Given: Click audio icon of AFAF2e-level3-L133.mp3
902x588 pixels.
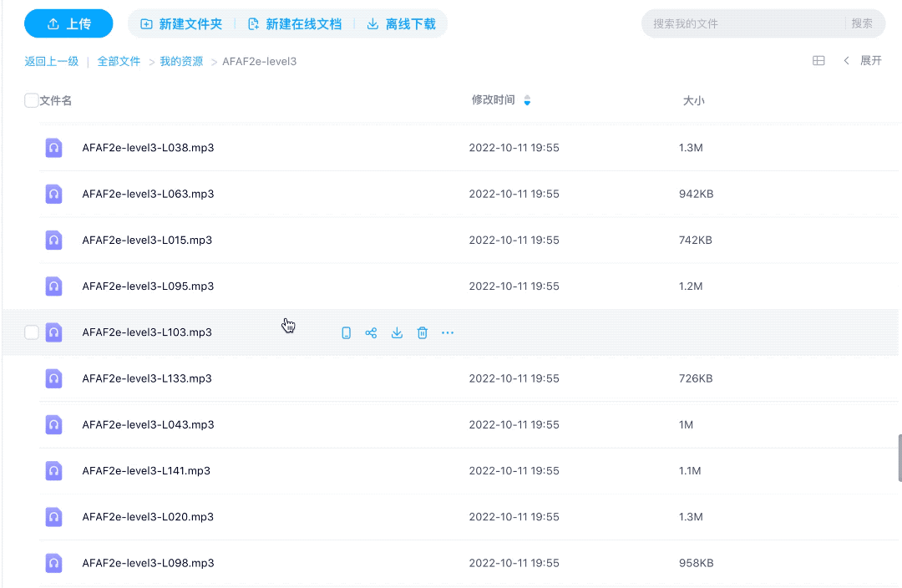Looking at the screenshot, I should (53, 378).
